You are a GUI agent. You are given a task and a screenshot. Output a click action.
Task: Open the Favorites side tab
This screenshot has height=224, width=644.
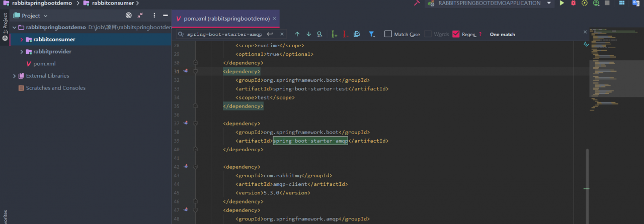pos(5,217)
